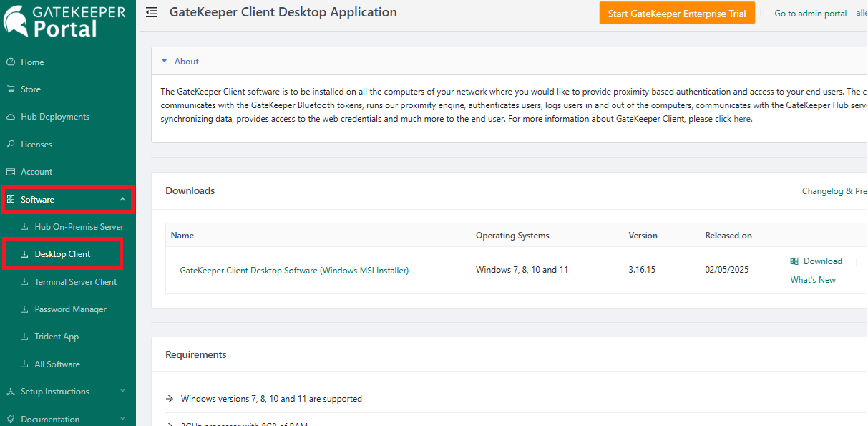Go to admin portal link
This screenshot has height=426, width=868.
click(811, 14)
